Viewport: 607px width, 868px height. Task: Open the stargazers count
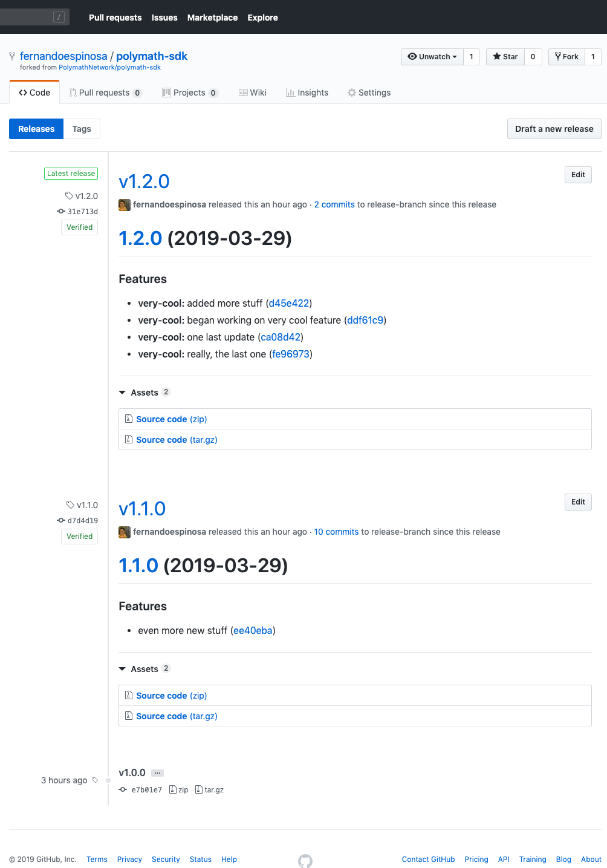coord(533,57)
